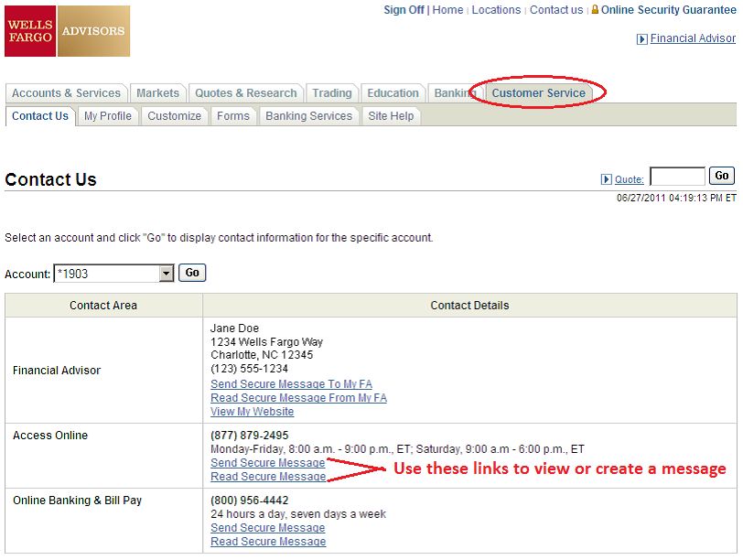Image resolution: width=743 pixels, height=560 pixels.
Task: Click the Contact Details column header
Action: point(469,306)
